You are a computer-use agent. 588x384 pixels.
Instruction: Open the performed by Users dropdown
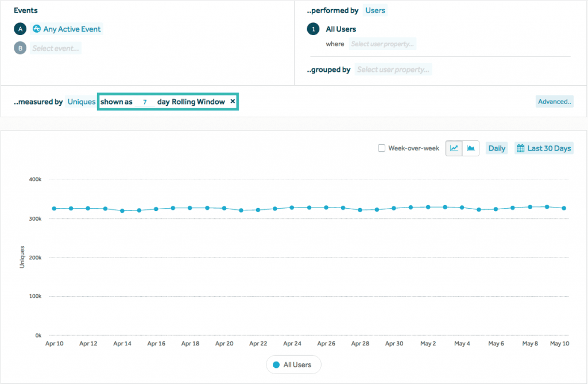tap(375, 10)
